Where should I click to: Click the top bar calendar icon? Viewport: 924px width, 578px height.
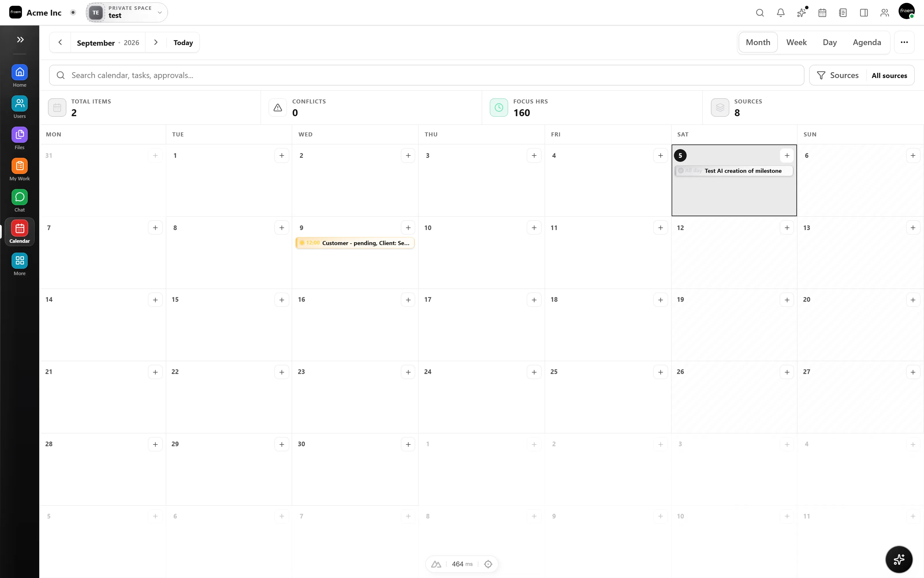click(822, 13)
